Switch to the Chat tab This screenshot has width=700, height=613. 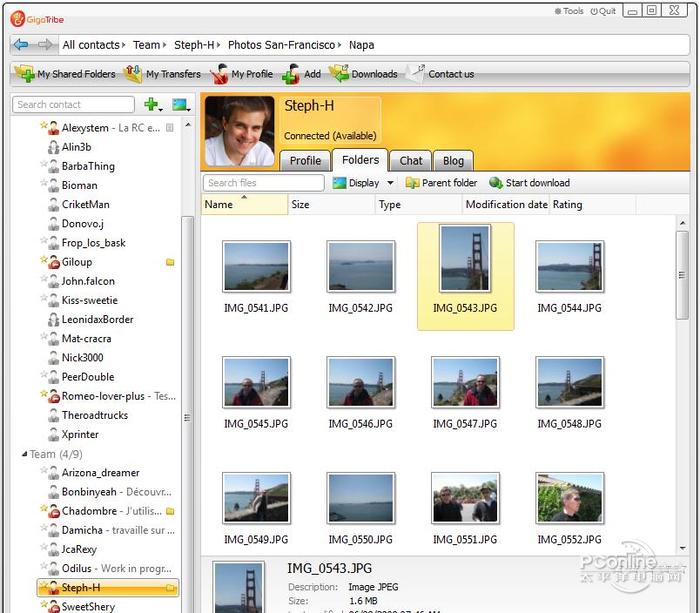tap(411, 161)
